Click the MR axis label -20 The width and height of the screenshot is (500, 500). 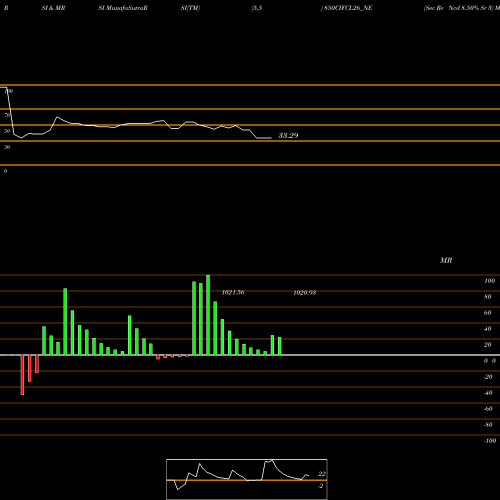[488, 377]
